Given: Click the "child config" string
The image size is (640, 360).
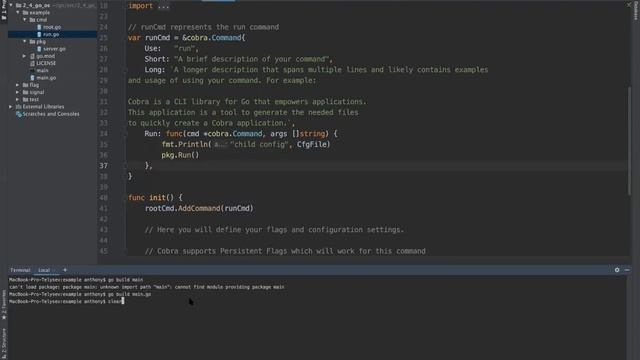Looking at the screenshot, I should (x=259, y=144).
